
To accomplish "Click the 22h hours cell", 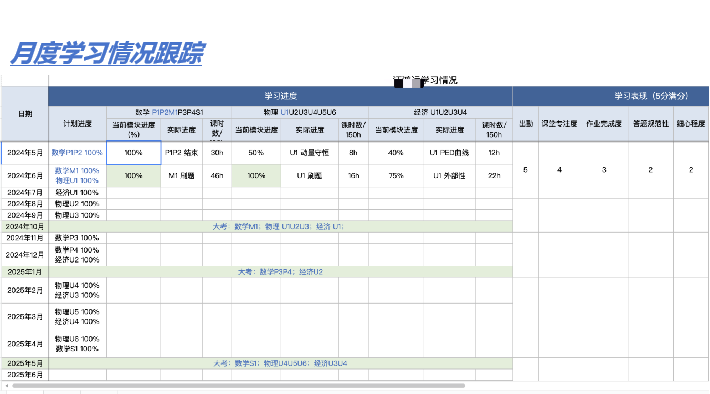I will coord(494,176).
